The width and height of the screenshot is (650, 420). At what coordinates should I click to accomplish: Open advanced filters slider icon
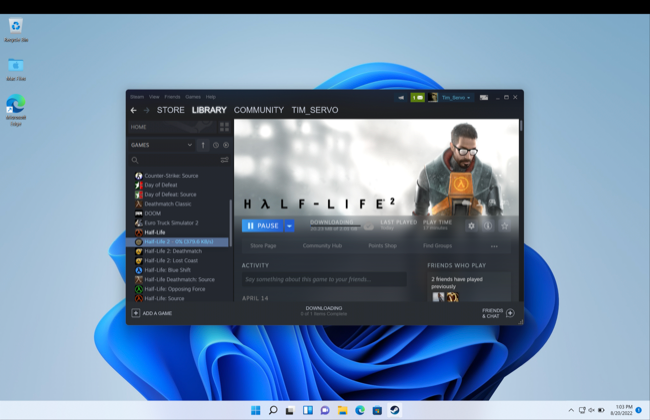click(x=224, y=160)
